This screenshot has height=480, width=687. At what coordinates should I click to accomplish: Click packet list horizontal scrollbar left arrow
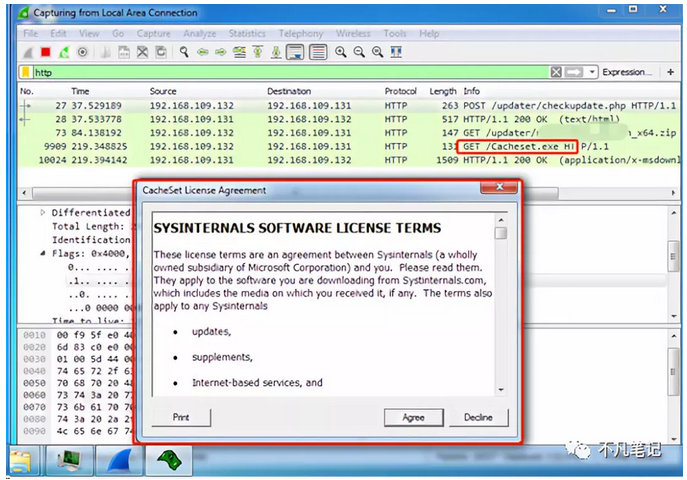tap(24, 193)
